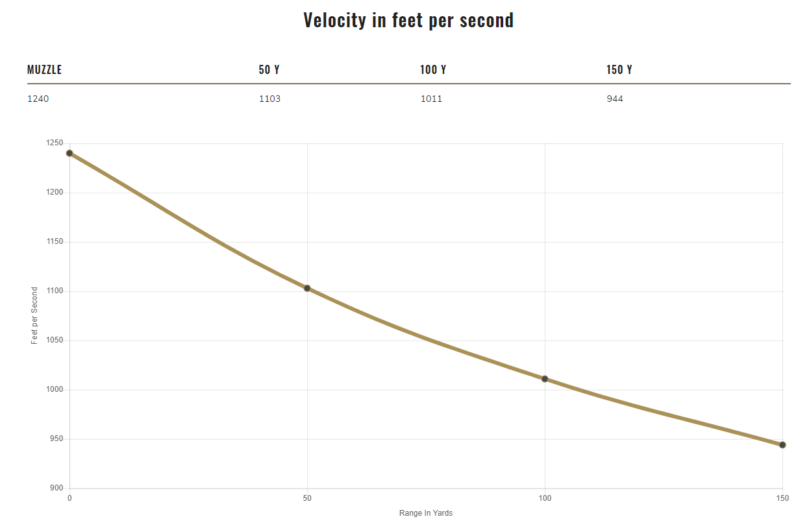Click the Velocity in feet per second title

coord(408,20)
